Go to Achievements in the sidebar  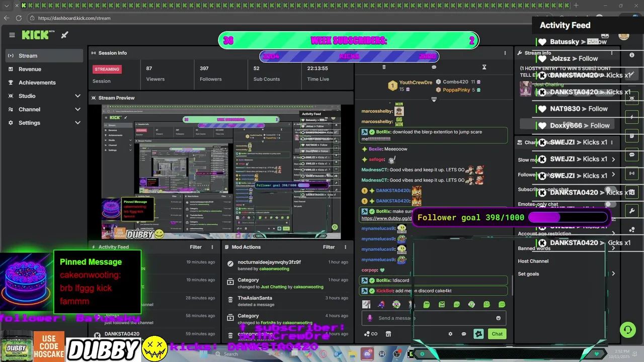tap(45, 82)
